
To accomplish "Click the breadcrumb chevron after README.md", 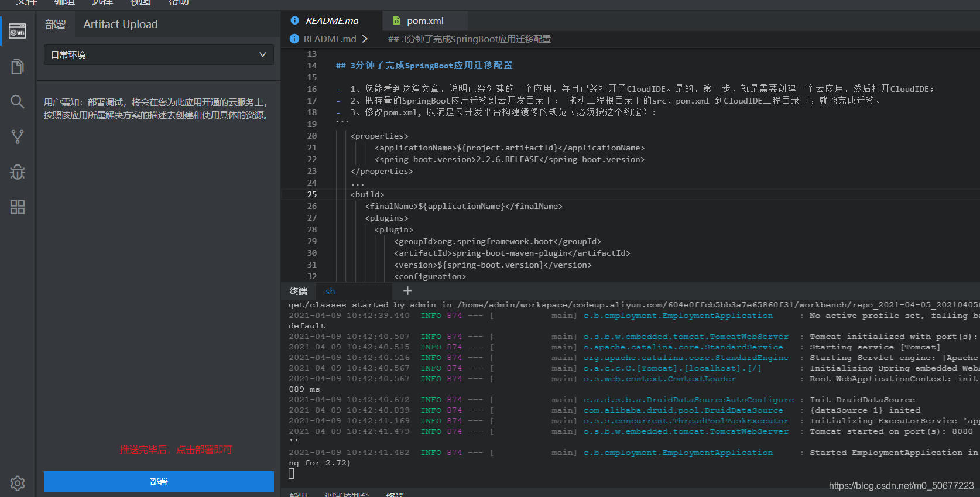I will (365, 39).
